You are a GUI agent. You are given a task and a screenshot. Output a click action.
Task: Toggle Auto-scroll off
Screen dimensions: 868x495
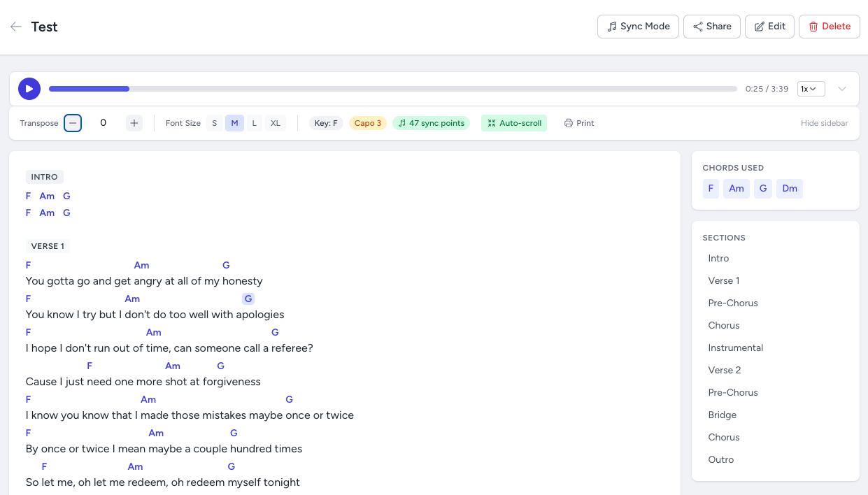[x=514, y=122]
